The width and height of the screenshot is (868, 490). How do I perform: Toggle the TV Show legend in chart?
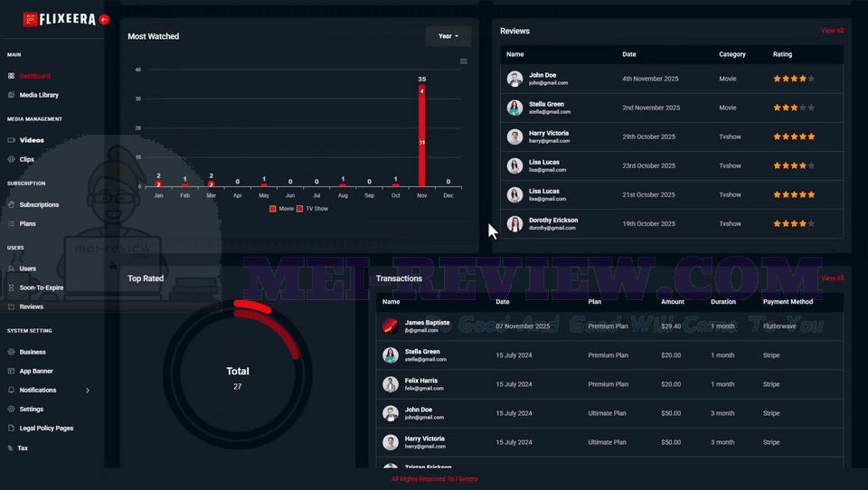[313, 209]
